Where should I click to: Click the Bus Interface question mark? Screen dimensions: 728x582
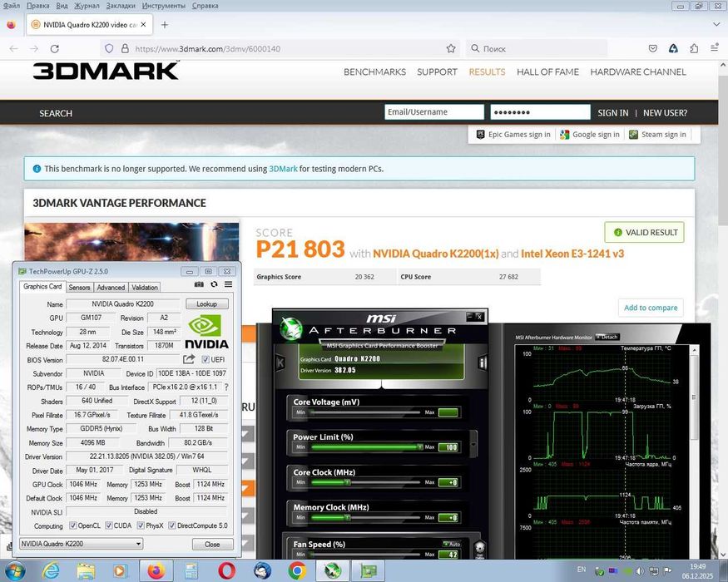point(226,387)
